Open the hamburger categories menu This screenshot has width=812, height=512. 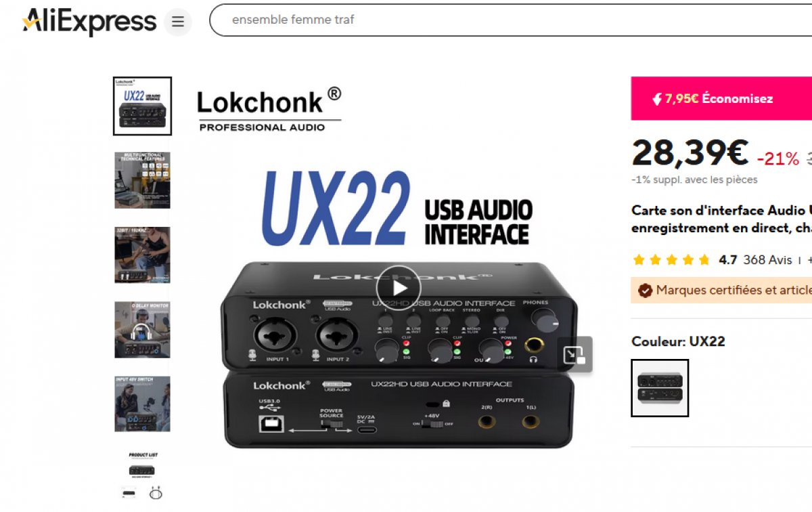pos(178,22)
